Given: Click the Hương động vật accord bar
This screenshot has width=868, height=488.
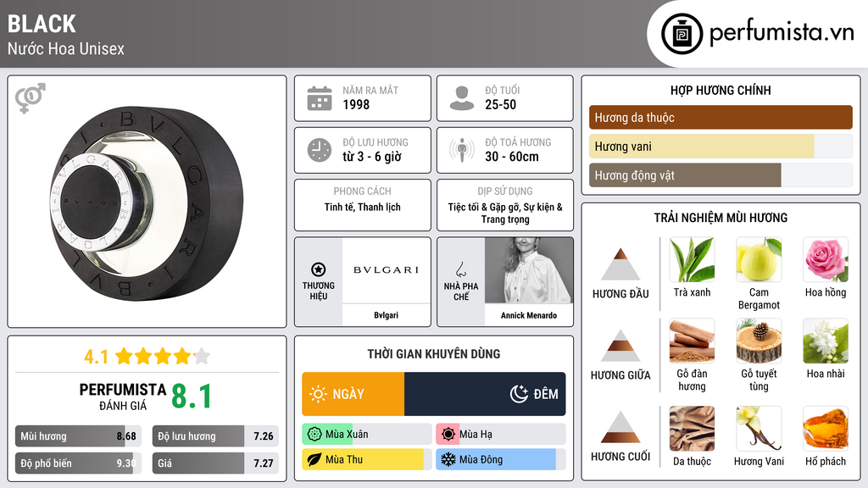Looking at the screenshot, I should pyautogui.click(x=721, y=175).
